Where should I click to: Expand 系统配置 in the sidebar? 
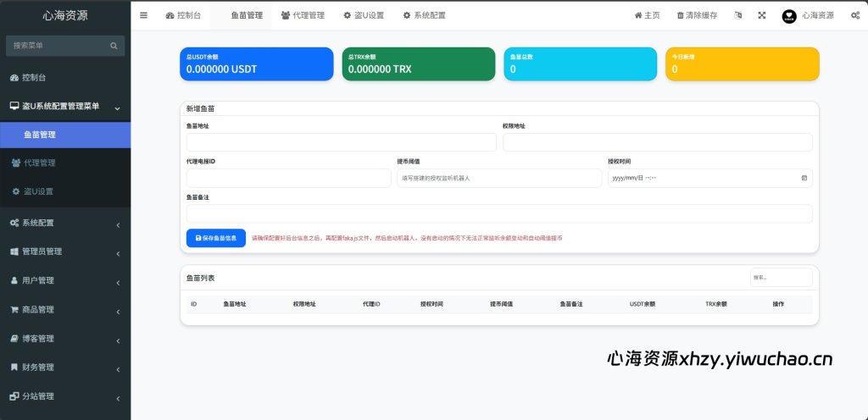(65, 224)
